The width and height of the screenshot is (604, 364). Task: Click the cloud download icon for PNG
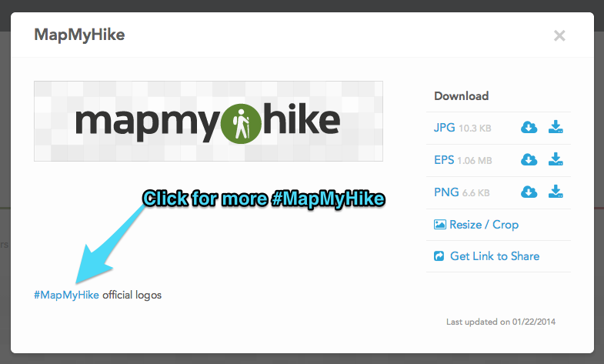[x=529, y=192]
